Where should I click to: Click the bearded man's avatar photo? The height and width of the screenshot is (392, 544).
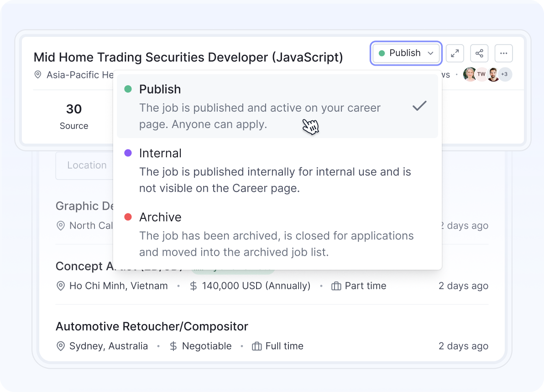(493, 74)
